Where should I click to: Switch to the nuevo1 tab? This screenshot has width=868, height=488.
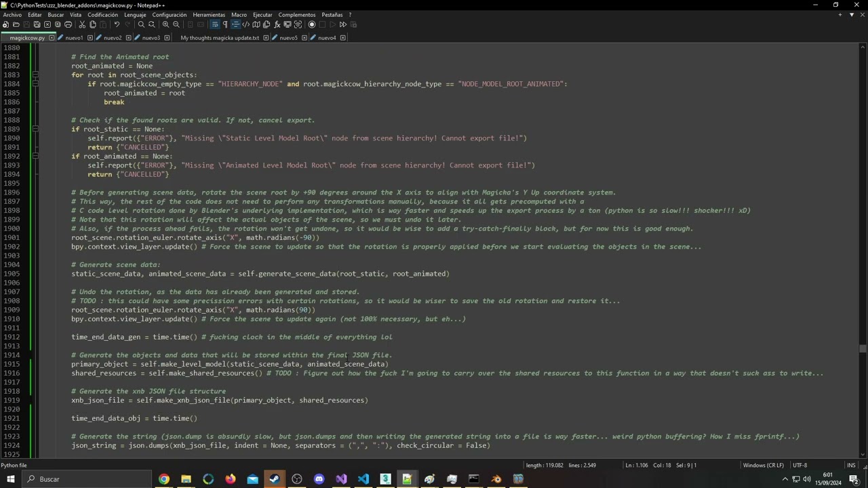73,38
